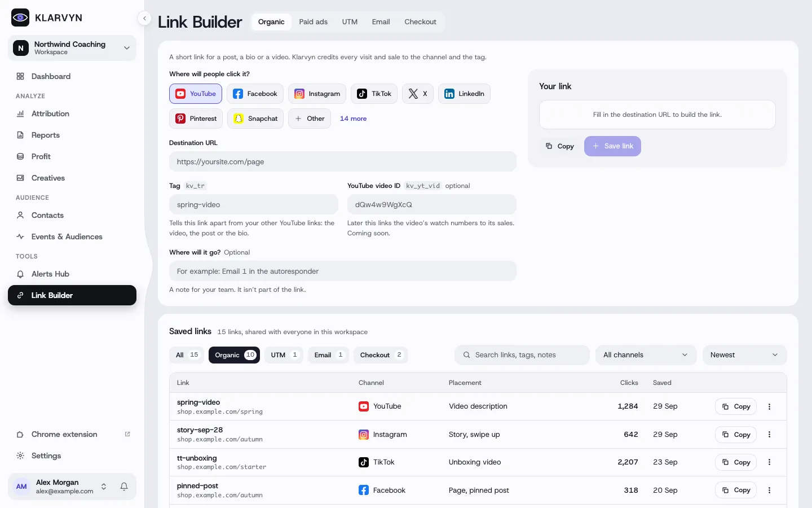
Task: Navigate to Profit page
Action: pos(72,156)
